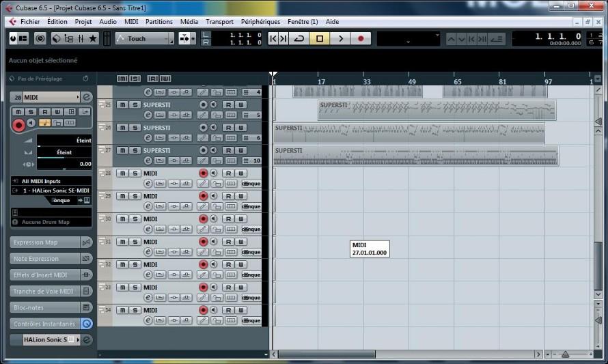
Task: Open the MIDI menu
Action: pyautogui.click(x=131, y=22)
